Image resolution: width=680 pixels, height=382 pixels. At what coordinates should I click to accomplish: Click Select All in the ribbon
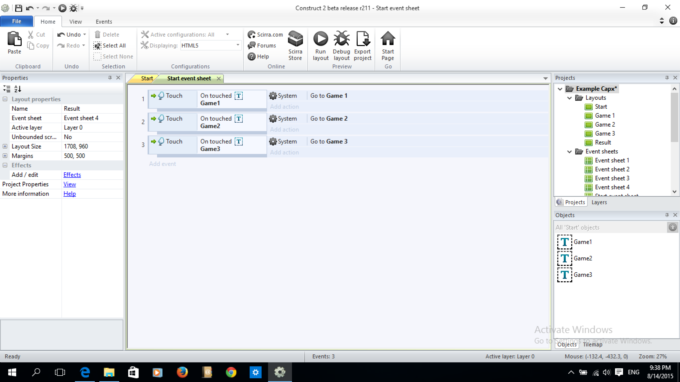coord(110,46)
